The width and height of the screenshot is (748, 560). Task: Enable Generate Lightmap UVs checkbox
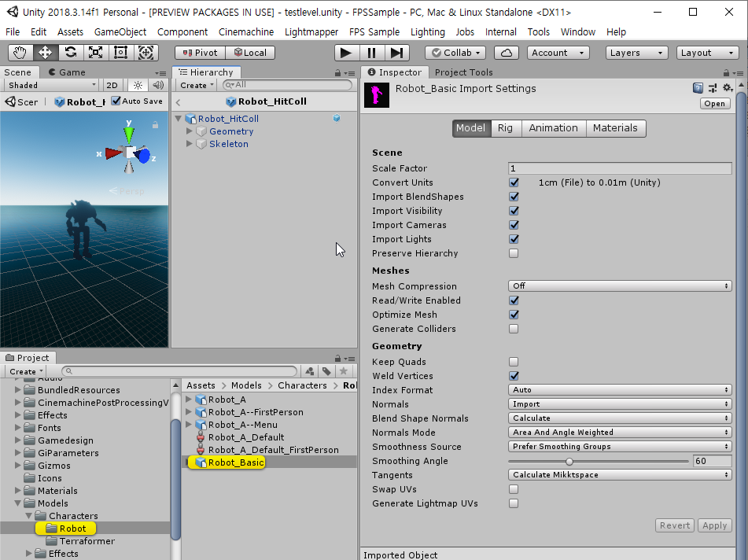click(514, 503)
